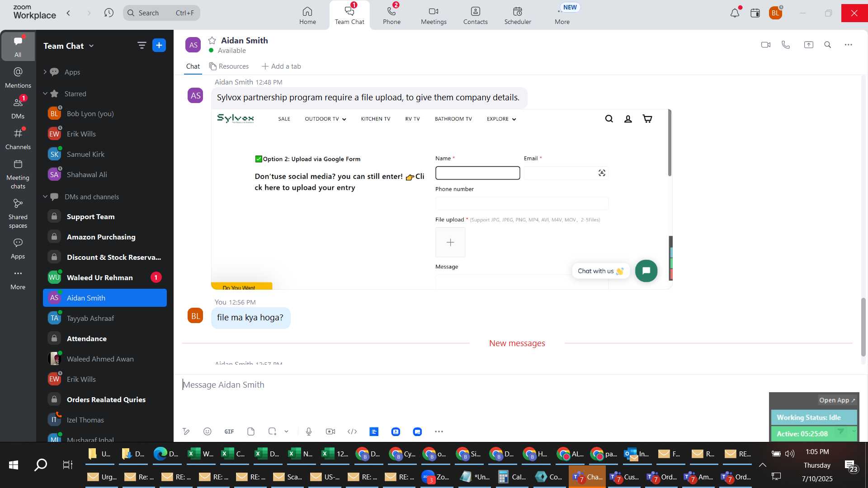Click Open App in the tracker widget
Screen dimensions: 868x488
837,400
